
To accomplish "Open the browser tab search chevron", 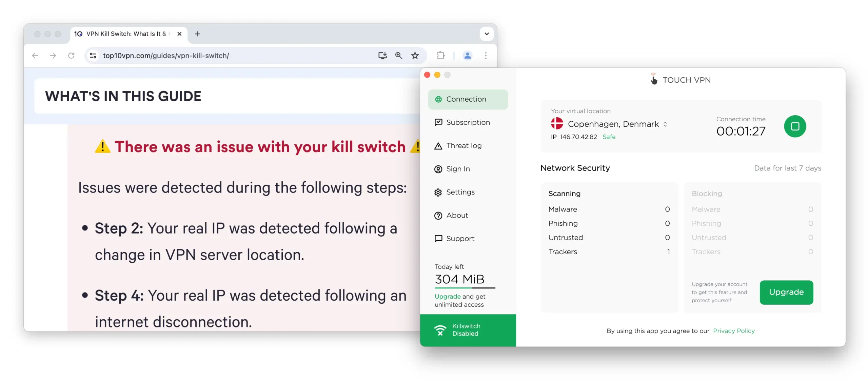I will click(x=487, y=34).
